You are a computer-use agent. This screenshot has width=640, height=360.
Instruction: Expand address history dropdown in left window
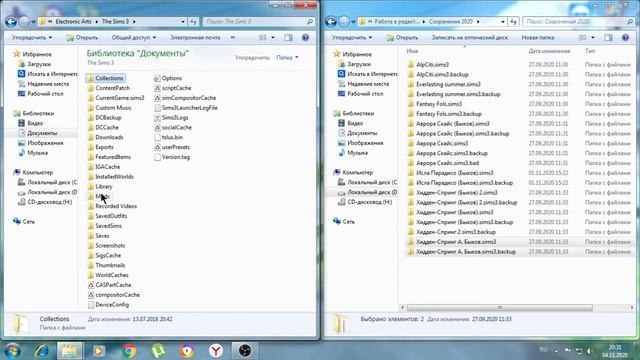tap(182, 22)
